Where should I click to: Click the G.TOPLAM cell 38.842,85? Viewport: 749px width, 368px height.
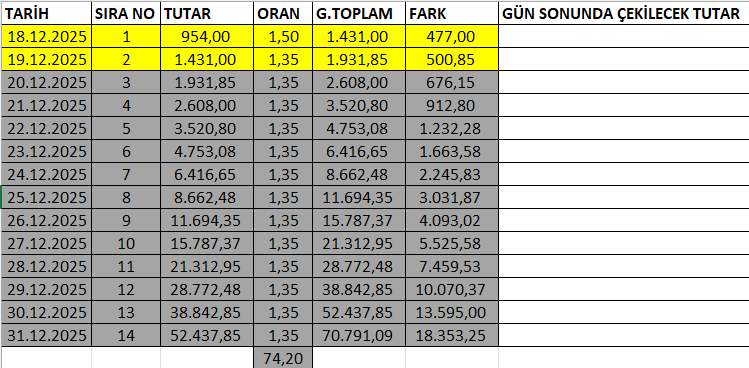[359, 289]
